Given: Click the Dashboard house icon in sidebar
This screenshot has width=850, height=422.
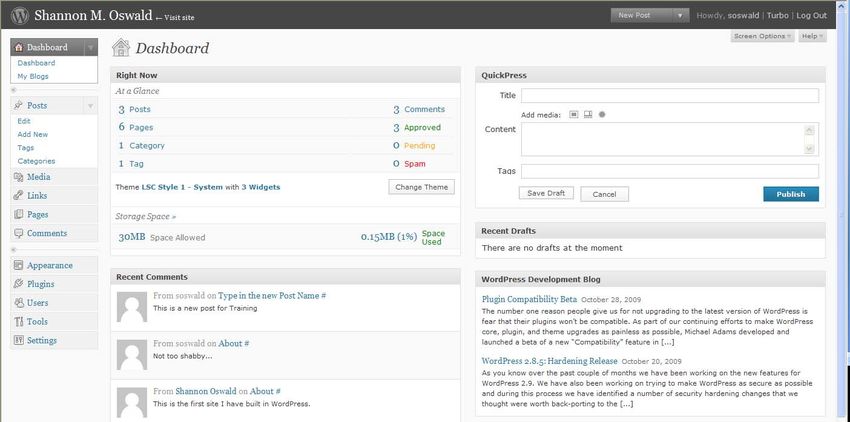Looking at the screenshot, I should point(19,47).
